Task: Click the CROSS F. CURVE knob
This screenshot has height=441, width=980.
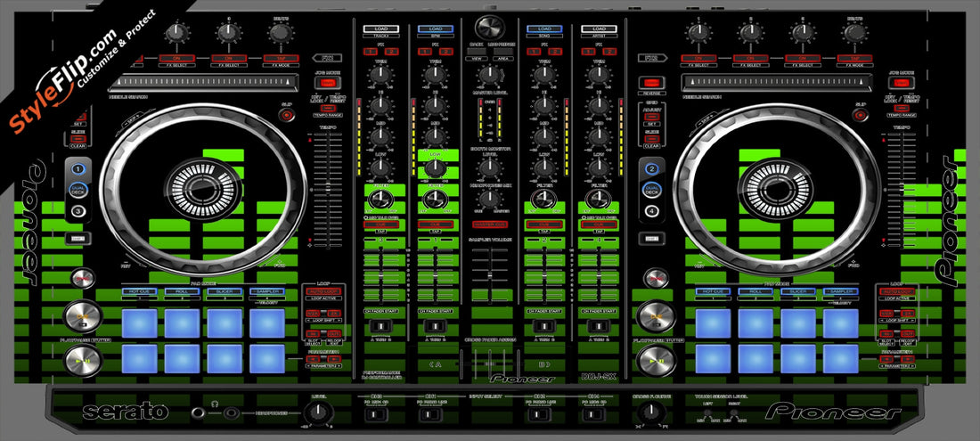Action: coord(652,412)
